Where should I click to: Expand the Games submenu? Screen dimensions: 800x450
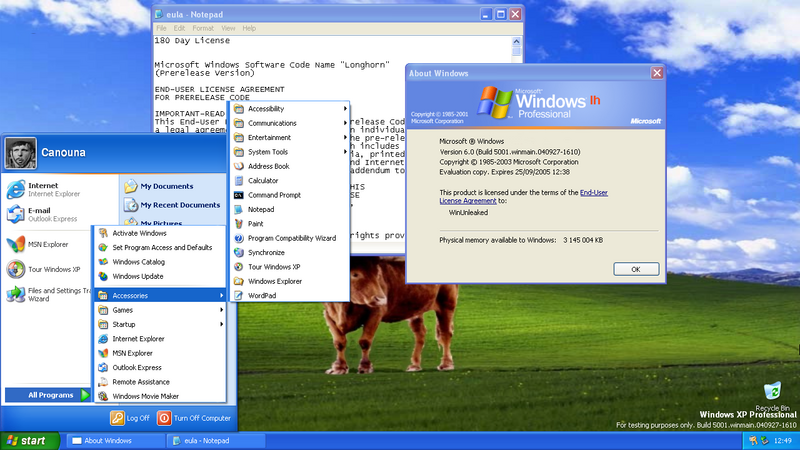160,310
